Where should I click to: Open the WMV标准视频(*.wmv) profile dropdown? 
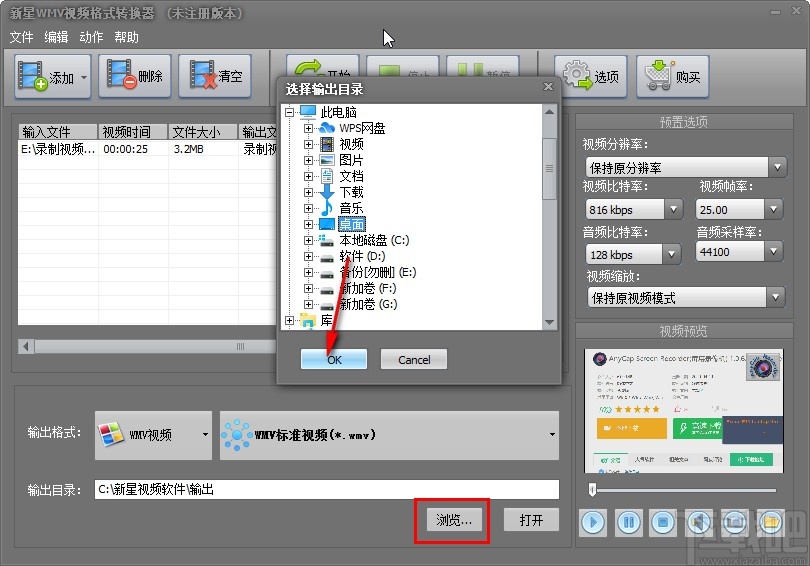pos(389,435)
